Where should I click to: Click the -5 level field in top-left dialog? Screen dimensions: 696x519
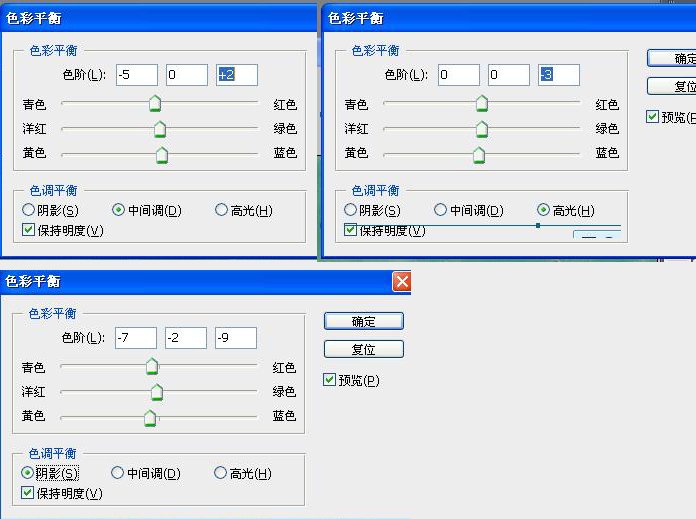(137, 75)
